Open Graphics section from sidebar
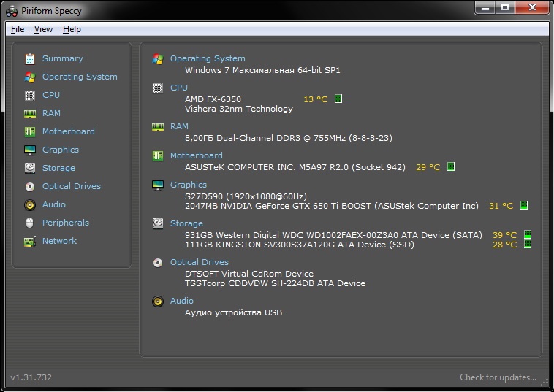Viewport: 554px width, 392px height. [x=61, y=150]
